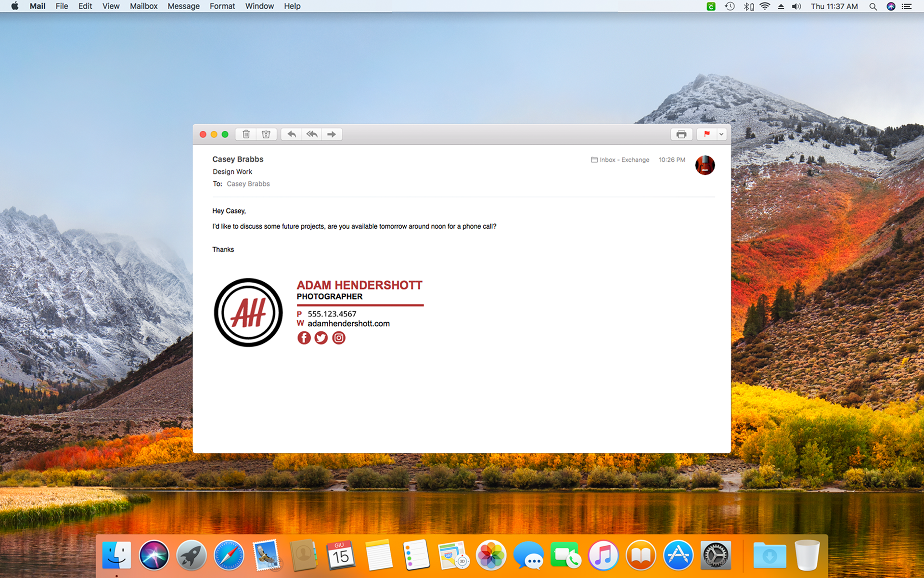This screenshot has width=924, height=578.
Task: Click the Trash delete icon in toolbar
Action: [246, 134]
